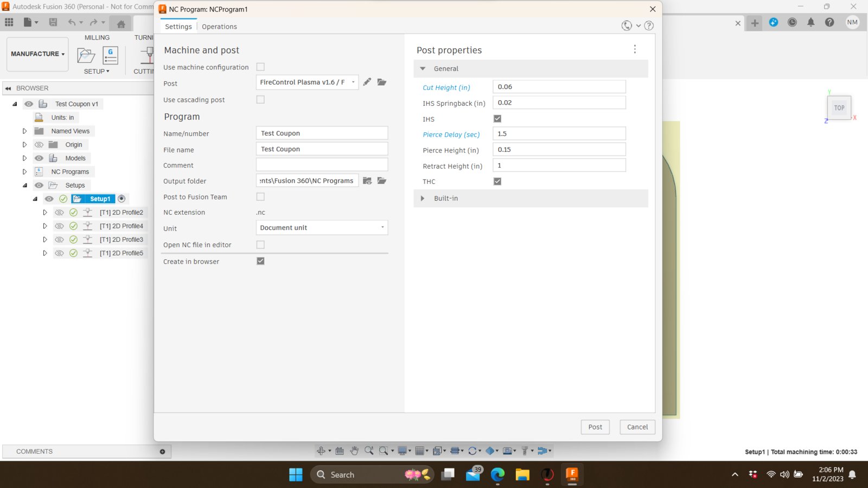
Task: Open Windows Start menu
Action: click(296, 474)
